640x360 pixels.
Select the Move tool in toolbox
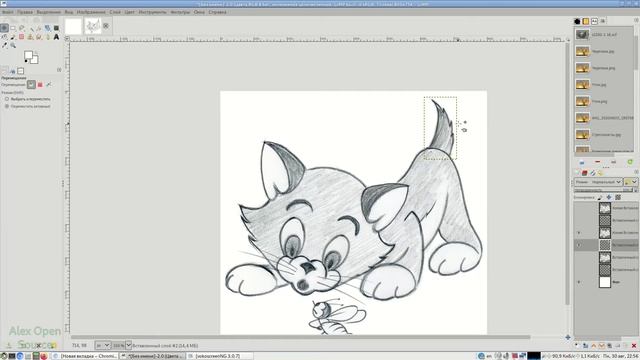[x=4, y=28]
